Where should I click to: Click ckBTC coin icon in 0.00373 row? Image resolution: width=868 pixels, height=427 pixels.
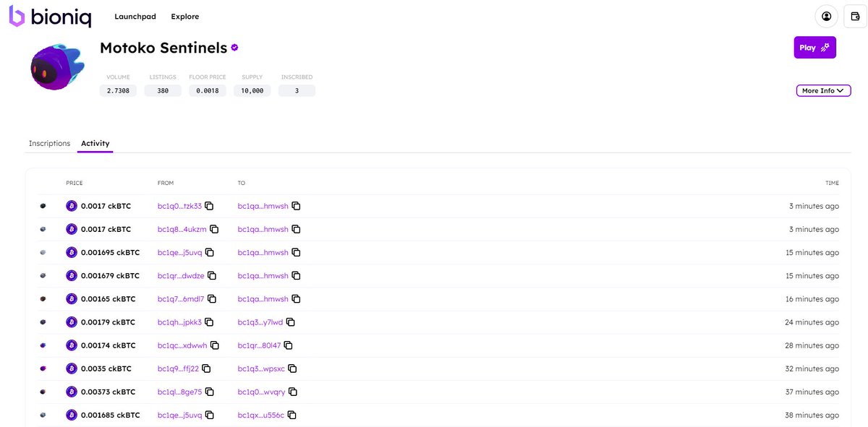pos(72,392)
